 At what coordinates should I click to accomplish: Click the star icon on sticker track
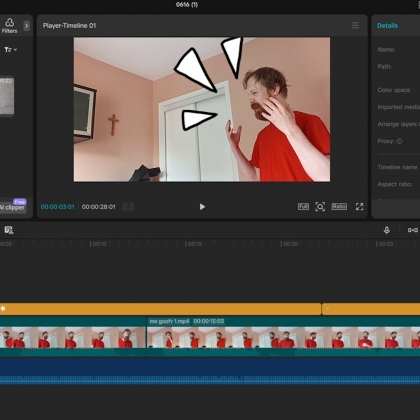3,309
